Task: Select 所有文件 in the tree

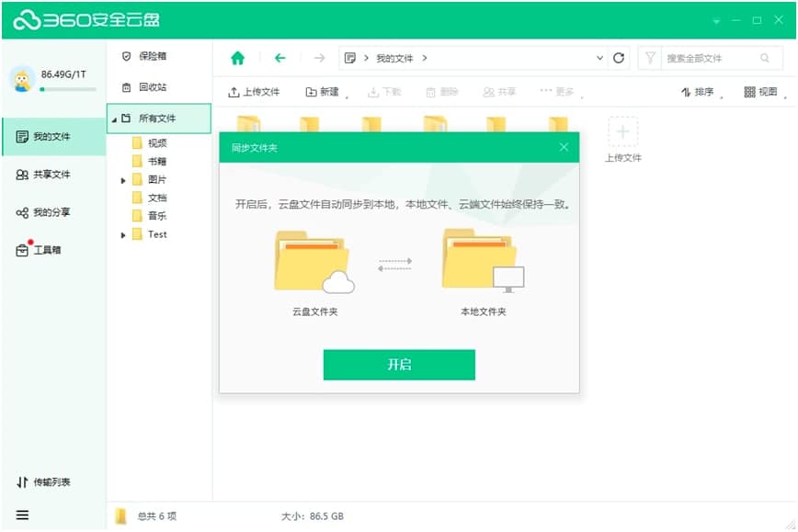Action: (x=159, y=119)
